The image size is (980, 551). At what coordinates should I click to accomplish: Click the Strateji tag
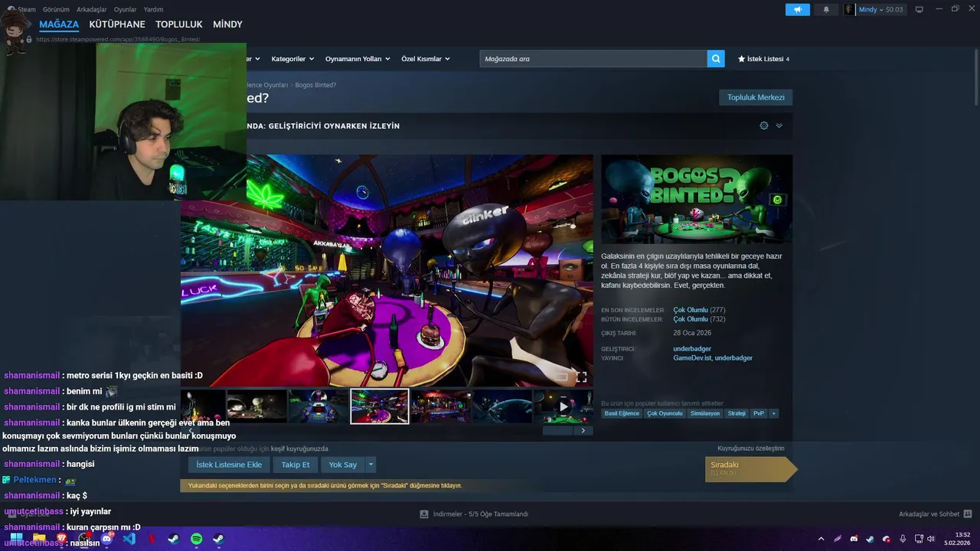coord(737,413)
